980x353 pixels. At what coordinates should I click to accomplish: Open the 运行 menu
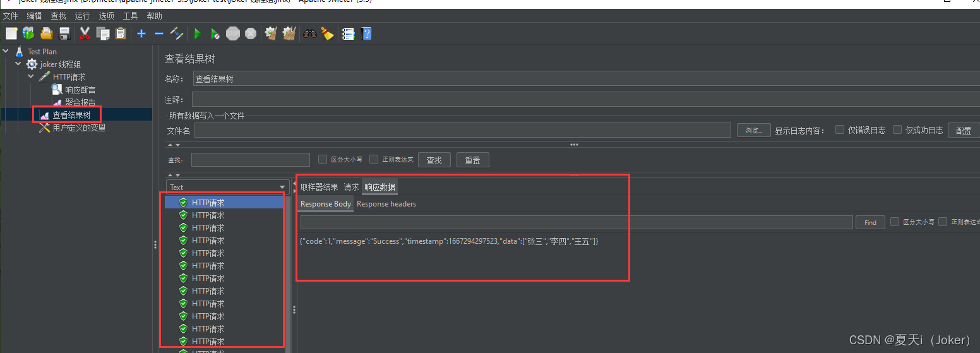[x=82, y=16]
